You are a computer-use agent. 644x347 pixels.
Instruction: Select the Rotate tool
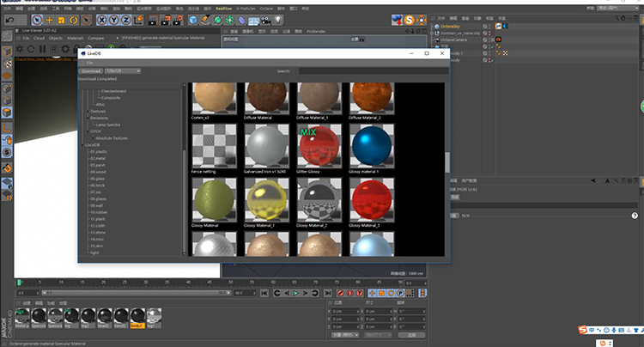(x=74, y=20)
